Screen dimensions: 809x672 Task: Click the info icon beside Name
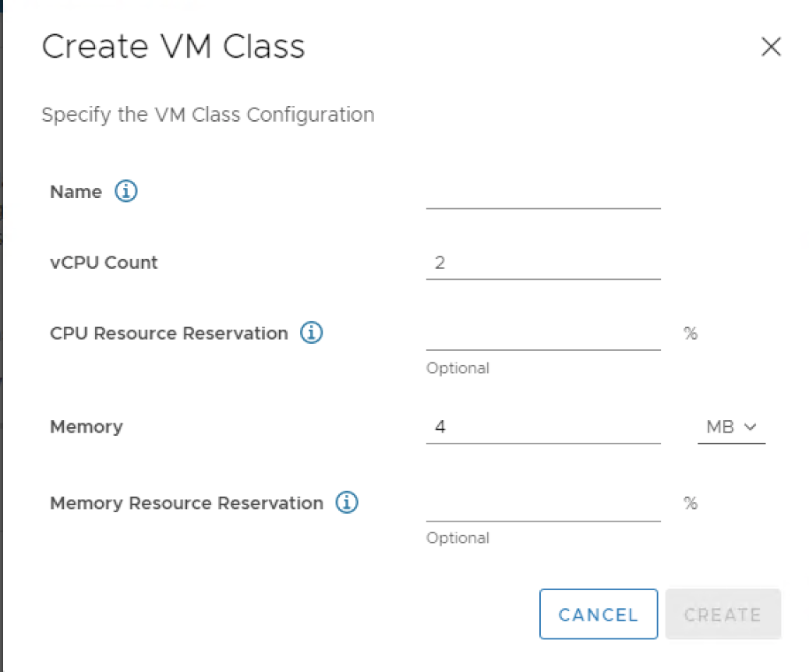[126, 192]
